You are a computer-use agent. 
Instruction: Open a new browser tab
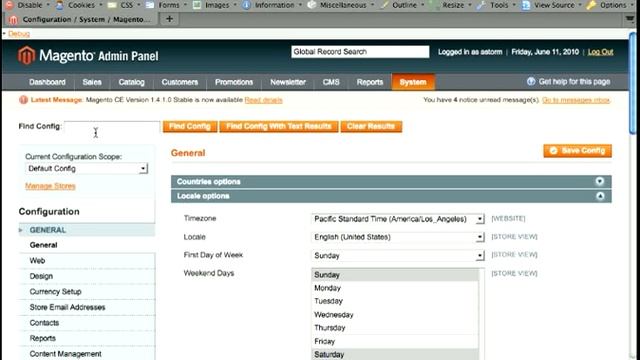coord(169,19)
